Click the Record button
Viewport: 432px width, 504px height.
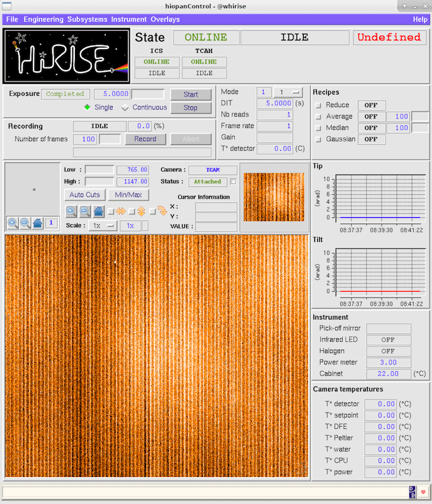point(140,139)
